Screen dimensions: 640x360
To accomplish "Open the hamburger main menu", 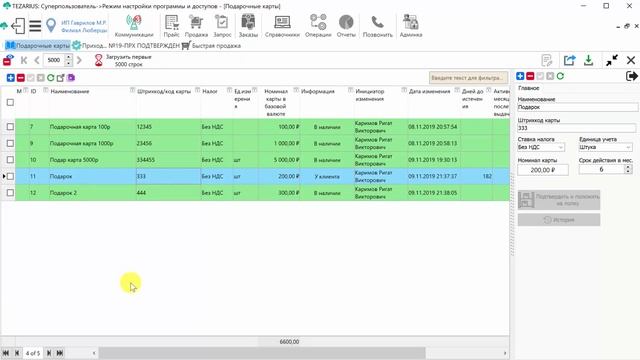I will click(35, 26).
